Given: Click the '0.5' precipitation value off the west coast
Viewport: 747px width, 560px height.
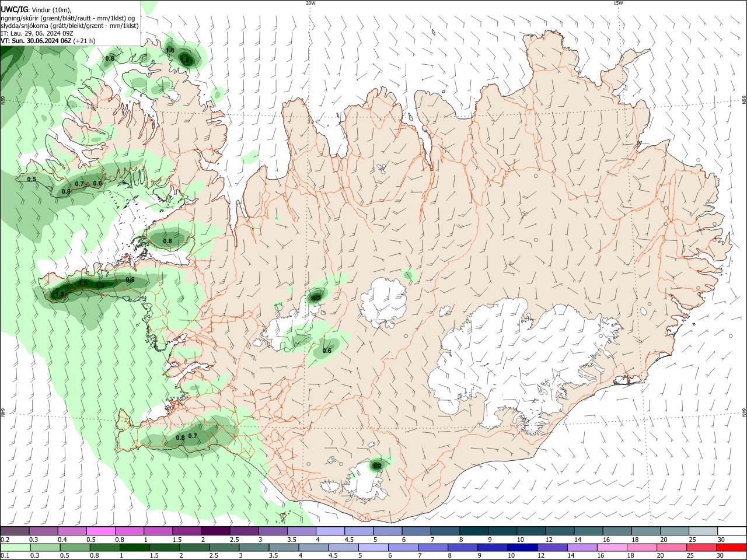Looking at the screenshot, I should (32, 179).
